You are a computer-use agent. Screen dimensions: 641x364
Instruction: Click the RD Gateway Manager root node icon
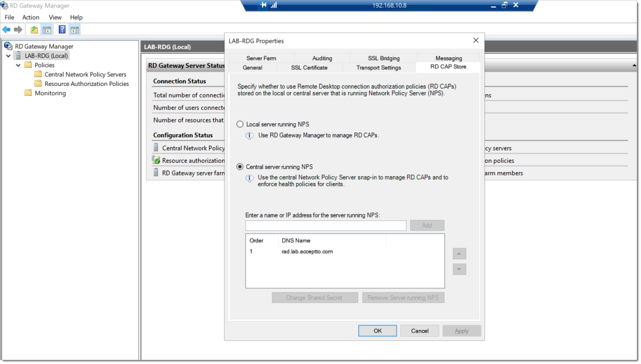[8, 46]
